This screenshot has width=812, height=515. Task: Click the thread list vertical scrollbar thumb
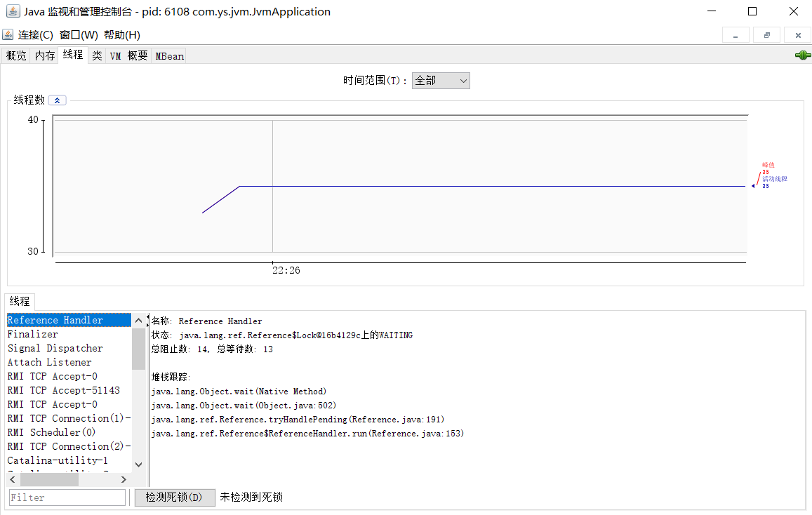(138, 348)
